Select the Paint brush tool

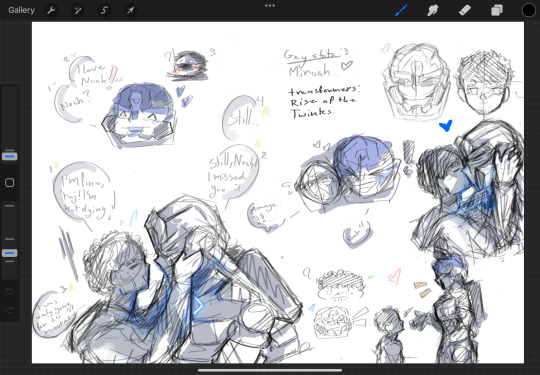click(x=401, y=10)
